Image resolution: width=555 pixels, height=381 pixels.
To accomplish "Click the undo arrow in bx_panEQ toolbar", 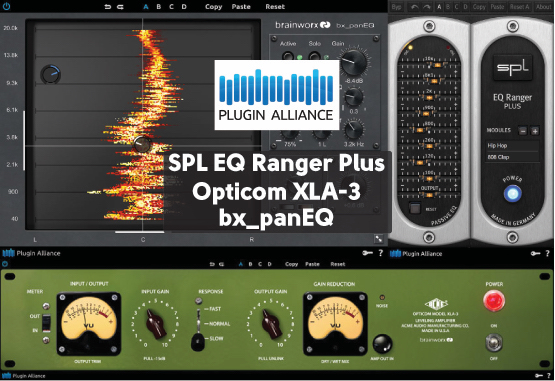I will pyautogui.click(x=108, y=7).
